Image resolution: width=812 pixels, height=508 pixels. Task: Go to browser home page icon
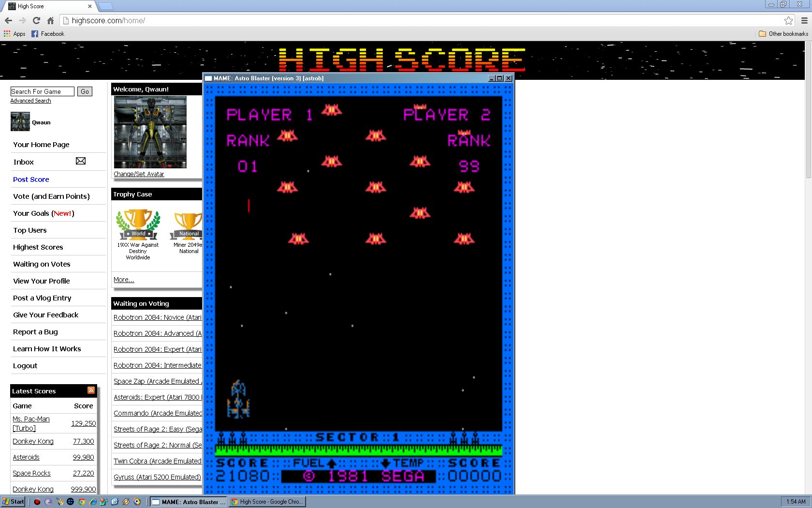[50, 20]
